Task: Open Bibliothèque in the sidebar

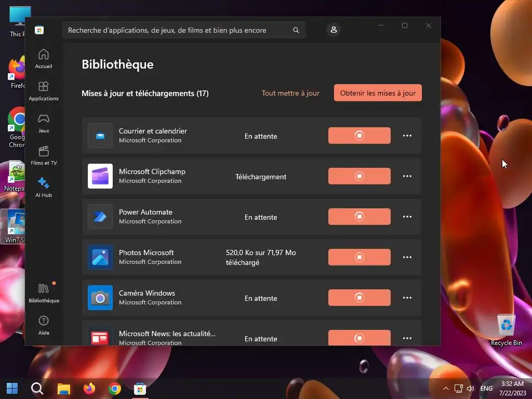Action: [44, 293]
